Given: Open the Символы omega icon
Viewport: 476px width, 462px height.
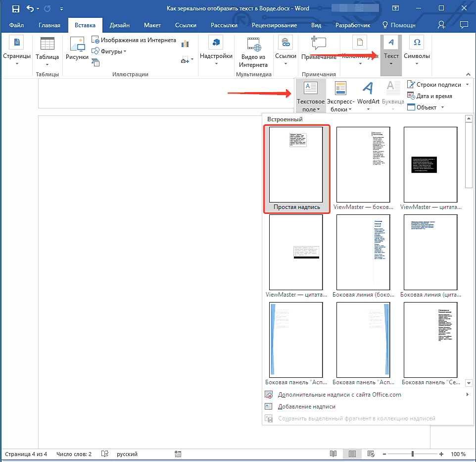Looking at the screenshot, I should (417, 43).
